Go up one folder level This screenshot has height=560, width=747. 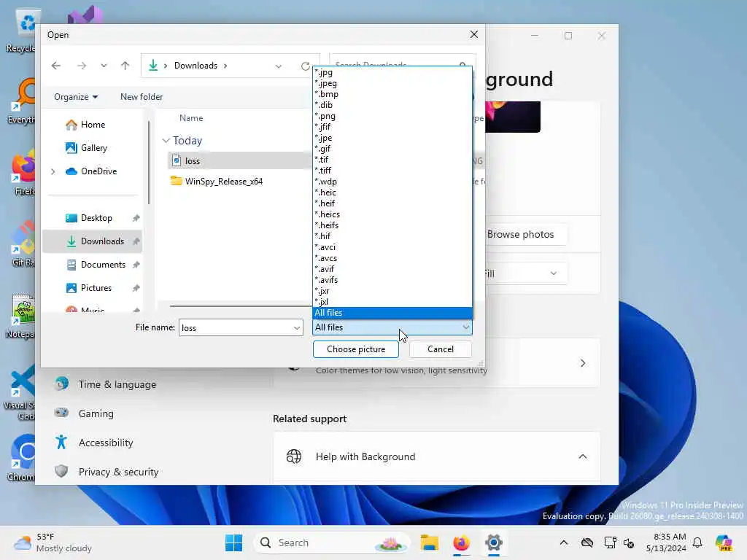(x=125, y=66)
